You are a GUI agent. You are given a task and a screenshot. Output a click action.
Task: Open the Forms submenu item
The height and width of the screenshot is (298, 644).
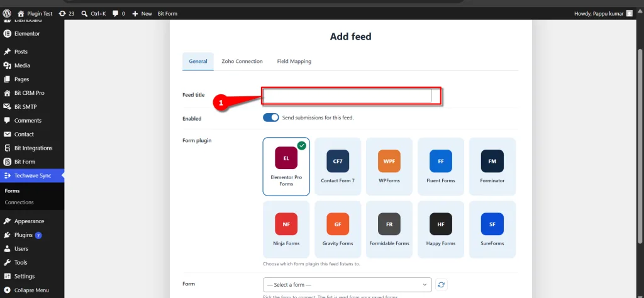13,191
